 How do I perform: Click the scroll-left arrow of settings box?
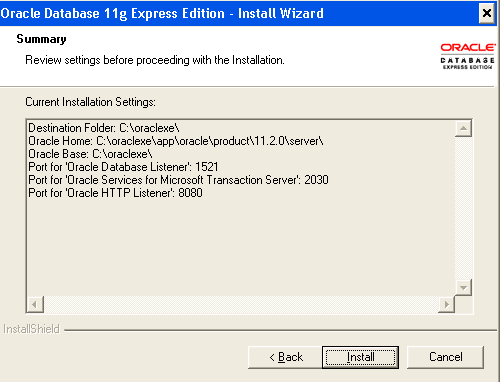[x=35, y=304]
